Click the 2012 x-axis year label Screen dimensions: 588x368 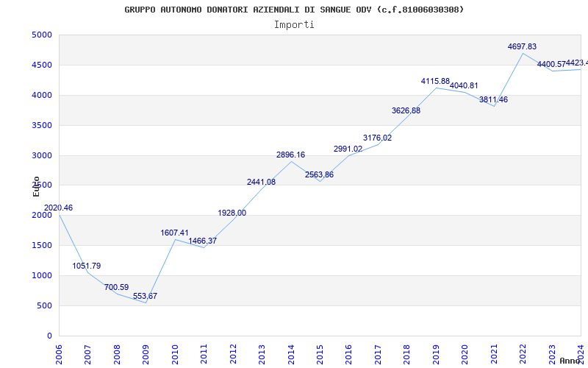tap(232, 354)
